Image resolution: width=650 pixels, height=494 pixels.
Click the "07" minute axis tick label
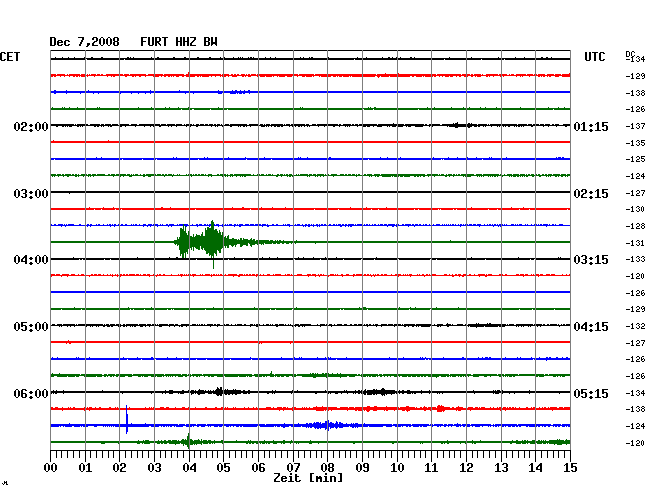coord(293,468)
